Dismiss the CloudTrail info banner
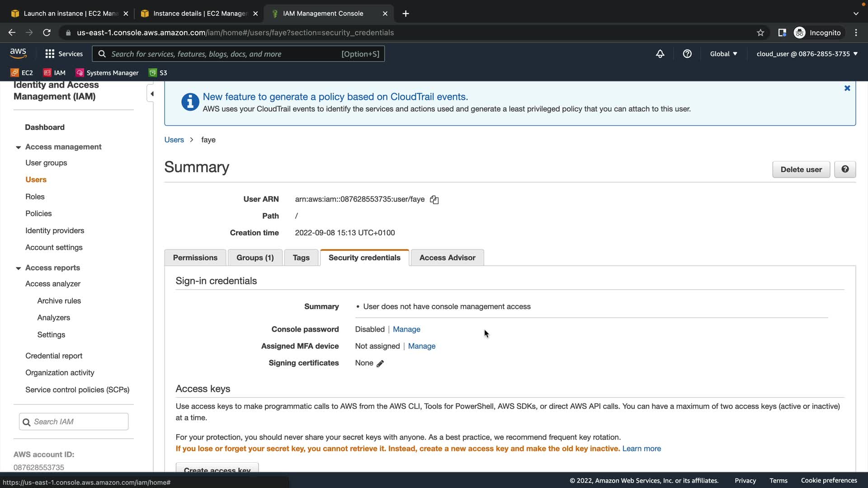 click(x=847, y=88)
